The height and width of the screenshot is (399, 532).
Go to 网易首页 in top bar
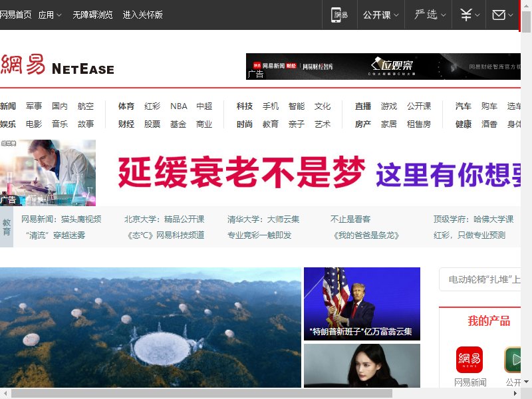pyautogui.click(x=15, y=15)
